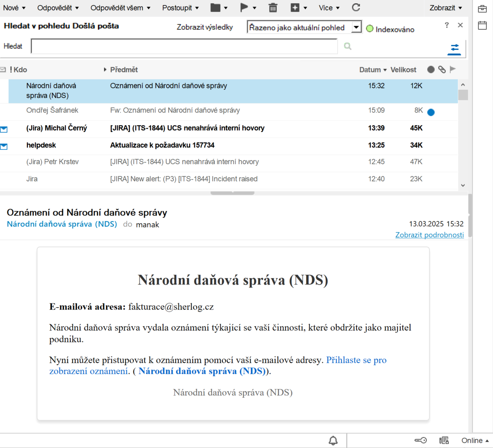
Task: Click the Hledat search input field
Action: [x=184, y=47]
